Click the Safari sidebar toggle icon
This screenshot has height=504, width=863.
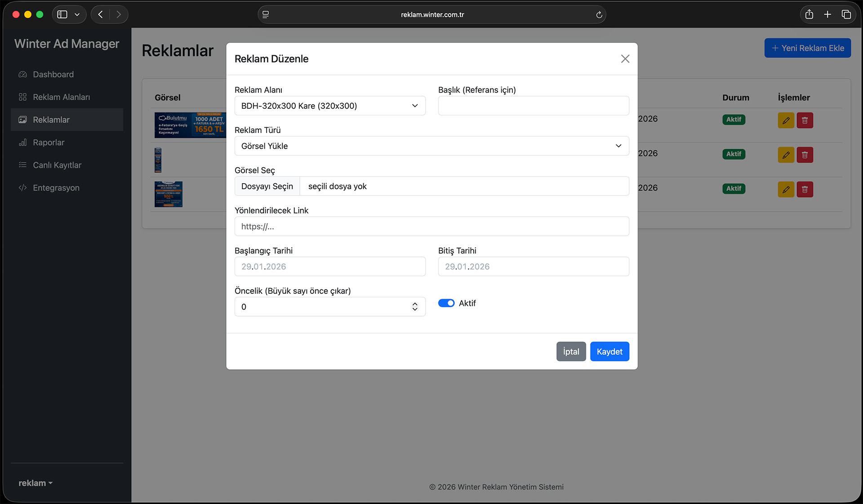pyautogui.click(x=62, y=14)
